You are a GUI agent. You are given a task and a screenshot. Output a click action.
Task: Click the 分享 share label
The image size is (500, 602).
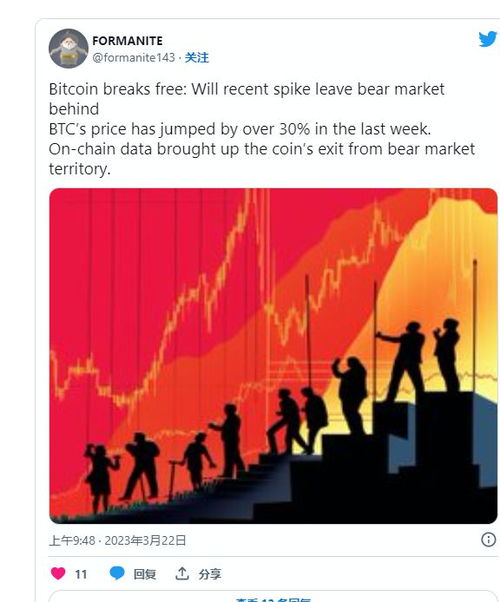[x=210, y=574]
